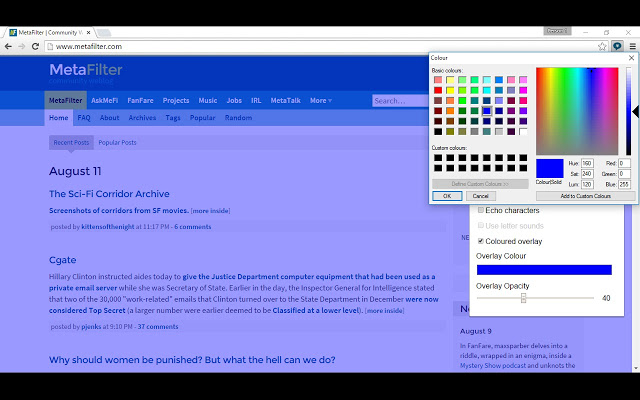Click the browser forward arrow
This screenshot has height=400, width=640.
point(22,47)
